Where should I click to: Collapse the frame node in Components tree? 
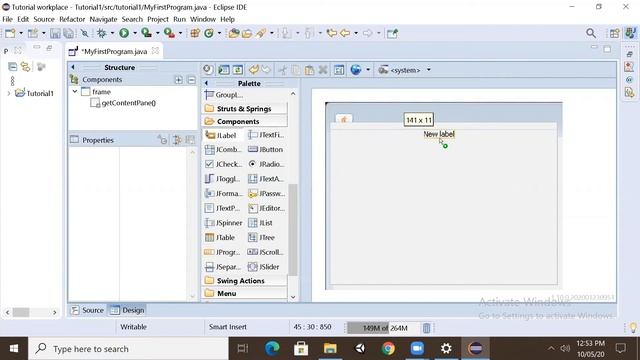pos(75,92)
